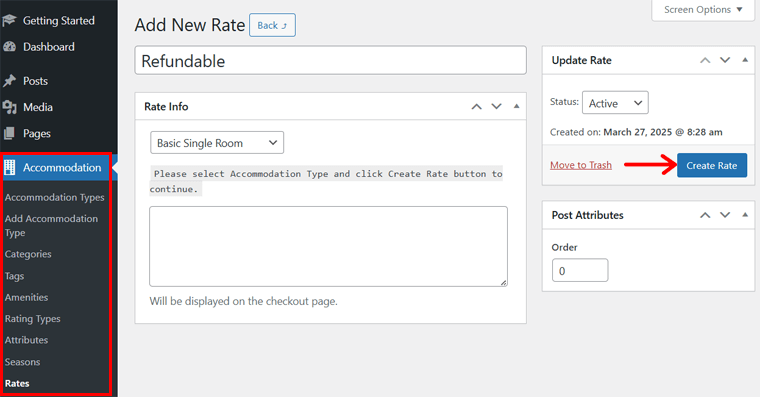
Task: Click 'Will be displayed on the checkout page' text
Action: 243,301
